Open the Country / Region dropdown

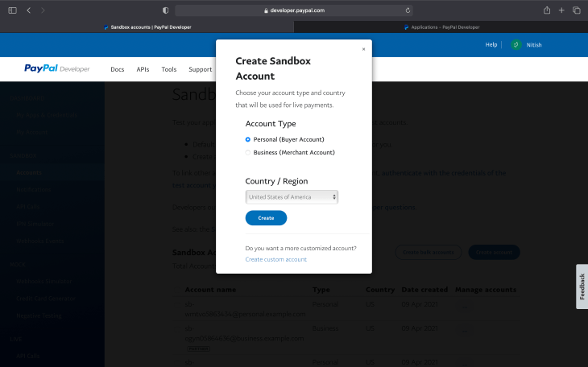click(292, 197)
